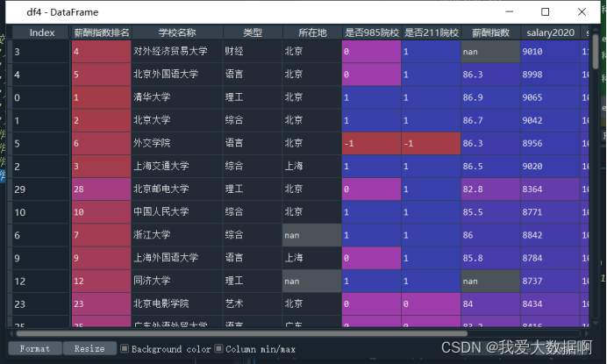Click the vertical scrollbar thumb
The image size is (607, 364).
pos(596,53)
